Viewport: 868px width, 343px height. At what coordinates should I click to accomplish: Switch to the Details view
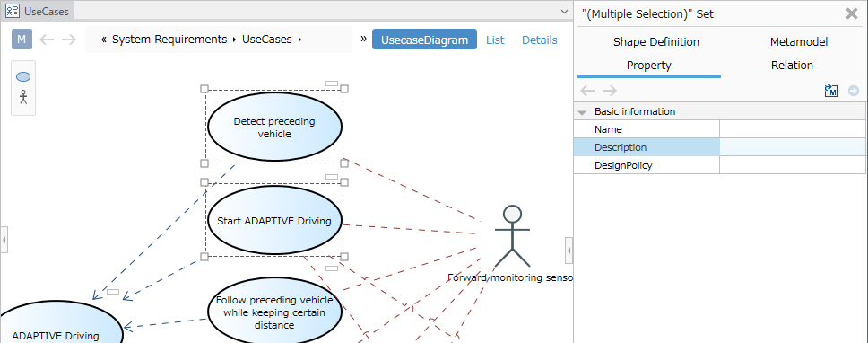[540, 40]
